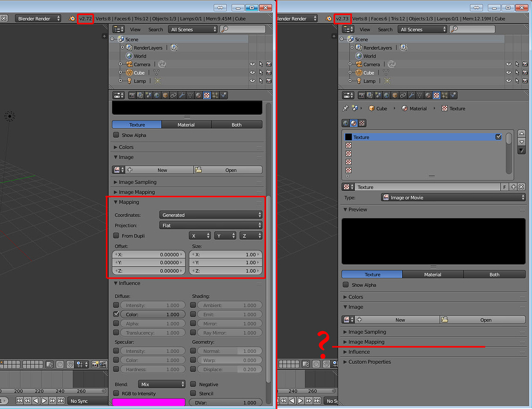532x409 pixels.
Task: Open All Scenes dropdown in right outliner
Action: [x=422, y=30]
